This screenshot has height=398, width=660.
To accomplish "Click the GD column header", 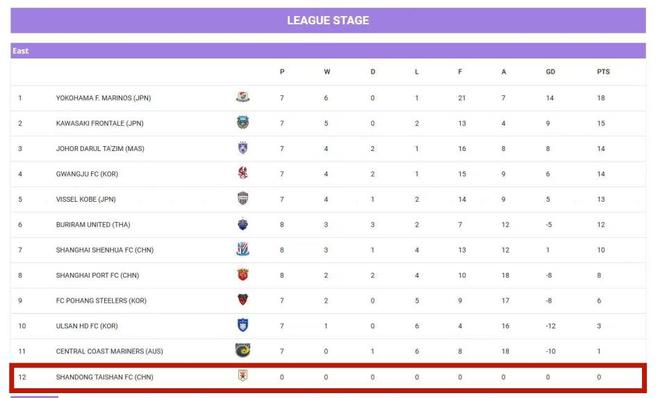I will tap(550, 72).
